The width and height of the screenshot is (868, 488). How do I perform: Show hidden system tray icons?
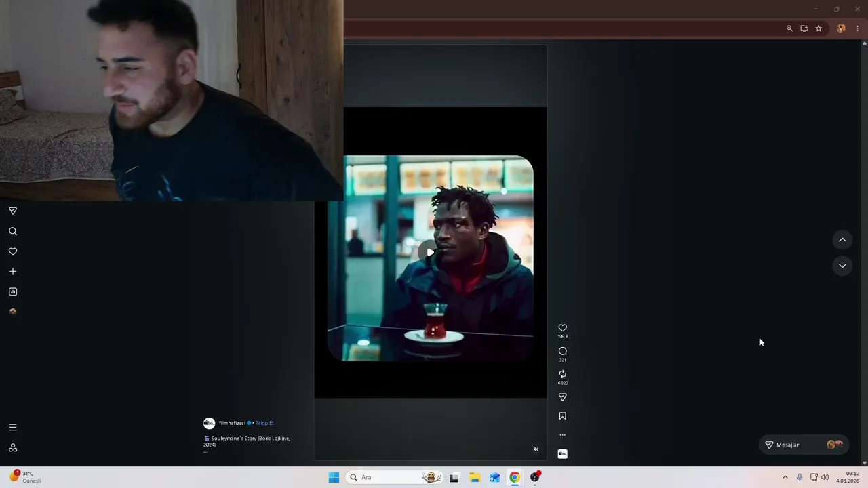pos(785,477)
